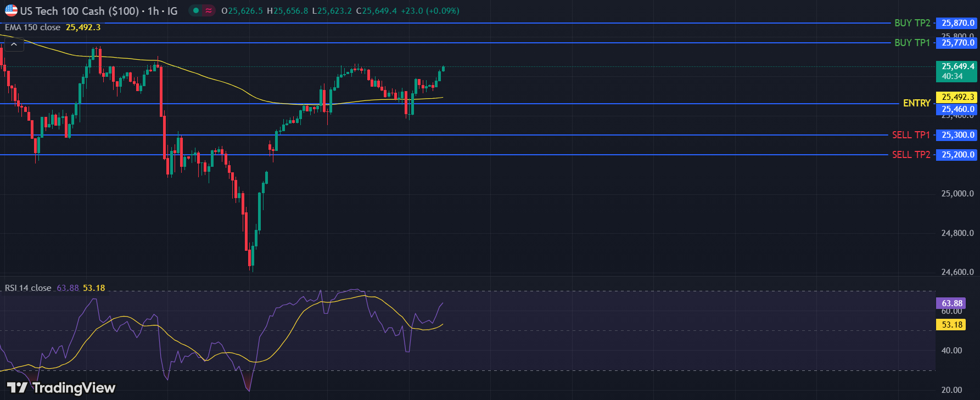The width and height of the screenshot is (980, 400).
Task: Click the yellow EMA 25,492.3 price tag
Action: pos(957,97)
